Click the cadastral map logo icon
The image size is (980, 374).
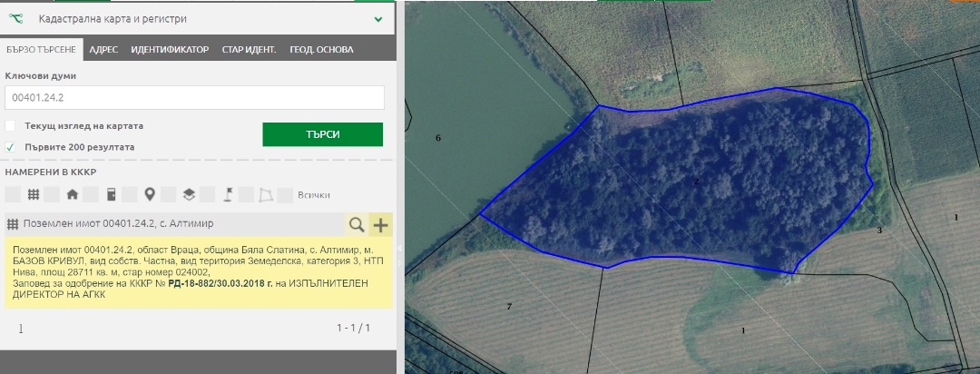pyautogui.click(x=16, y=18)
